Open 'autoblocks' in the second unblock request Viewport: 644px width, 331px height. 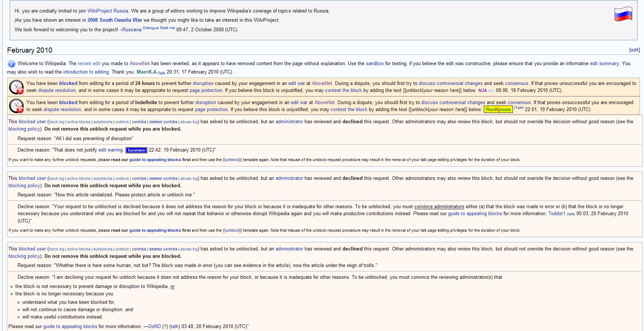103,179
